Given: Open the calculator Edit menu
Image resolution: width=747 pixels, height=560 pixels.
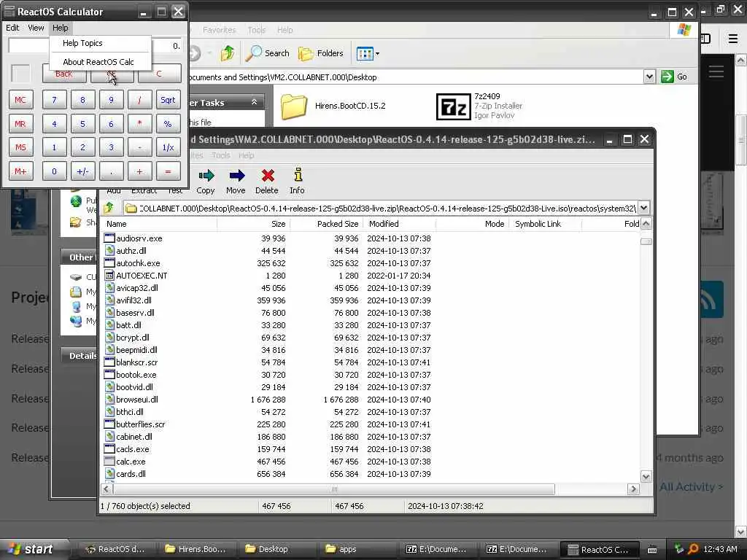Looking at the screenshot, I should (12, 28).
